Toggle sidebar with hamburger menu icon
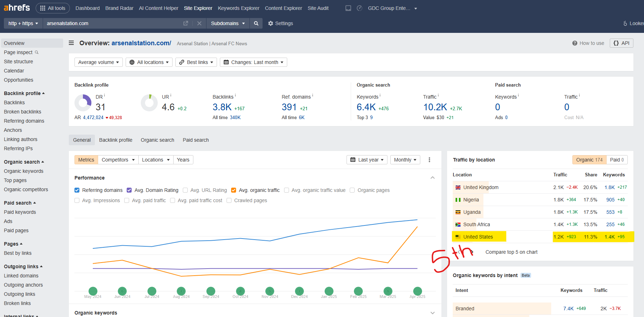The height and width of the screenshot is (317, 644). 71,43
